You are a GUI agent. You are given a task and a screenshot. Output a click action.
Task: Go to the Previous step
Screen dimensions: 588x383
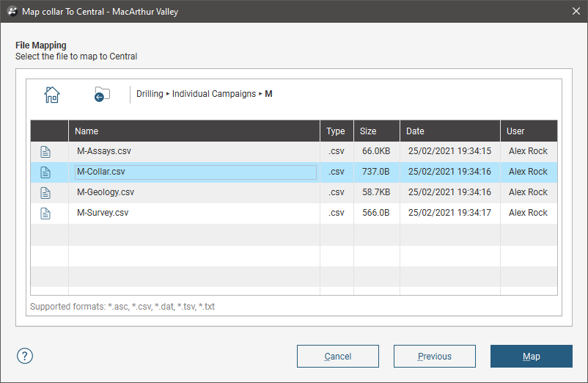[435, 357]
